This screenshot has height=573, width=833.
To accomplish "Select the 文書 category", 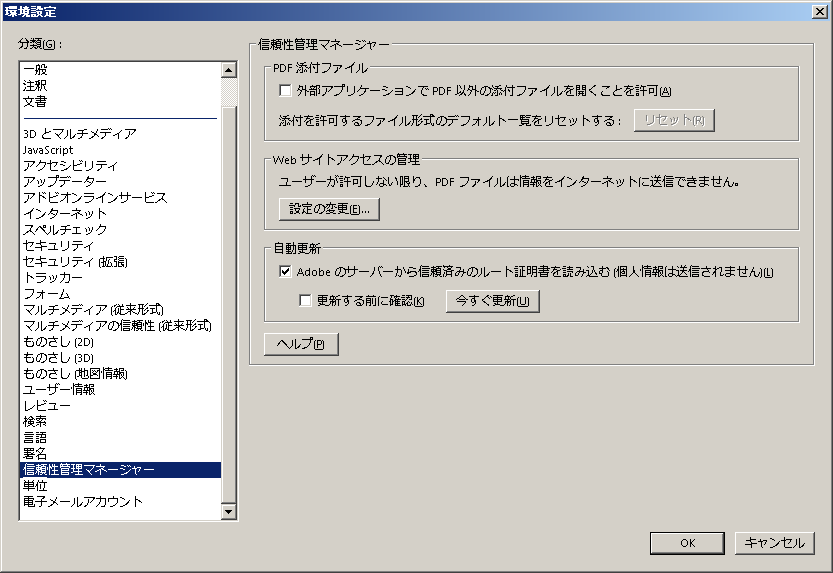I will coord(121,101).
